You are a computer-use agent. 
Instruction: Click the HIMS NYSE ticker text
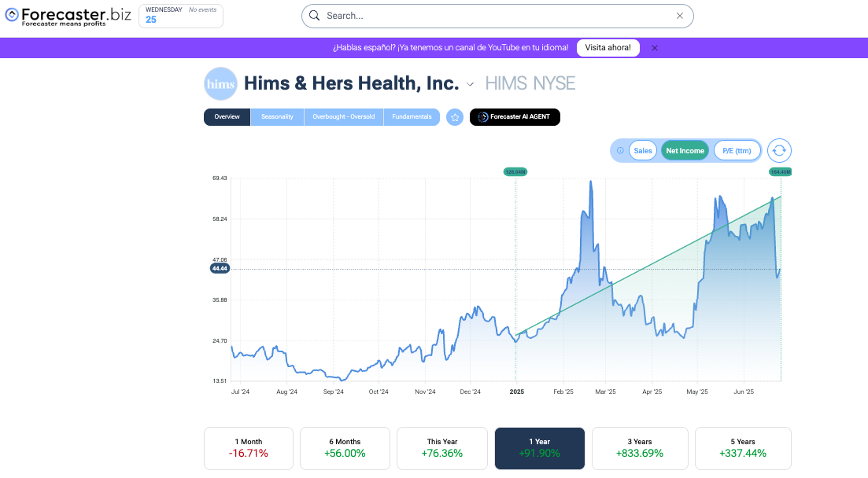tap(530, 83)
